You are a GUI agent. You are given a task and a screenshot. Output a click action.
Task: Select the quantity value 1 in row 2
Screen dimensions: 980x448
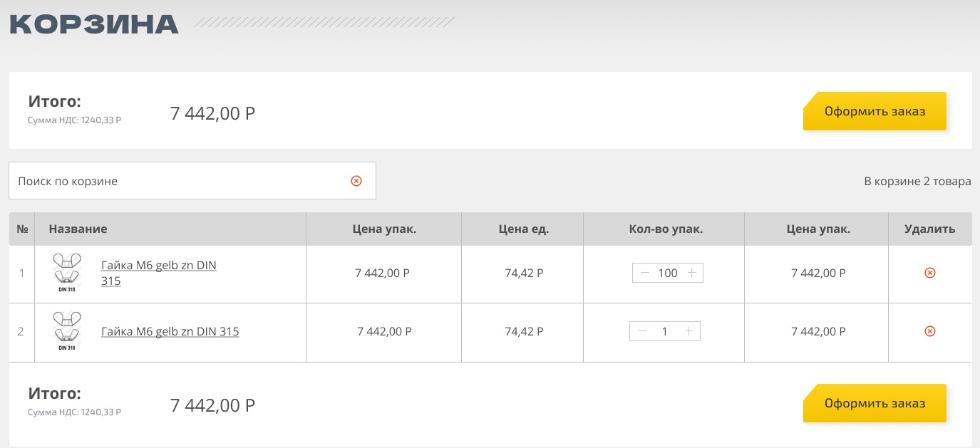(665, 331)
